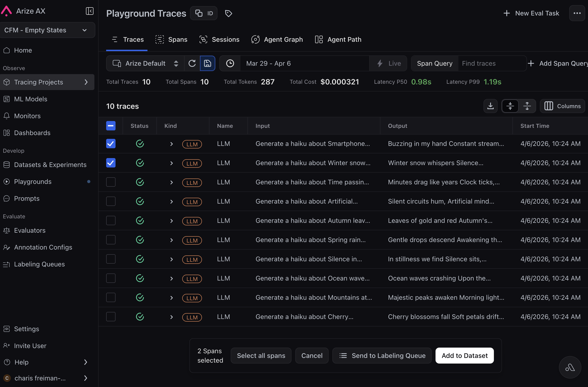588x387 pixels.
Task: Open the Arize Default view selector
Action: 145,63
